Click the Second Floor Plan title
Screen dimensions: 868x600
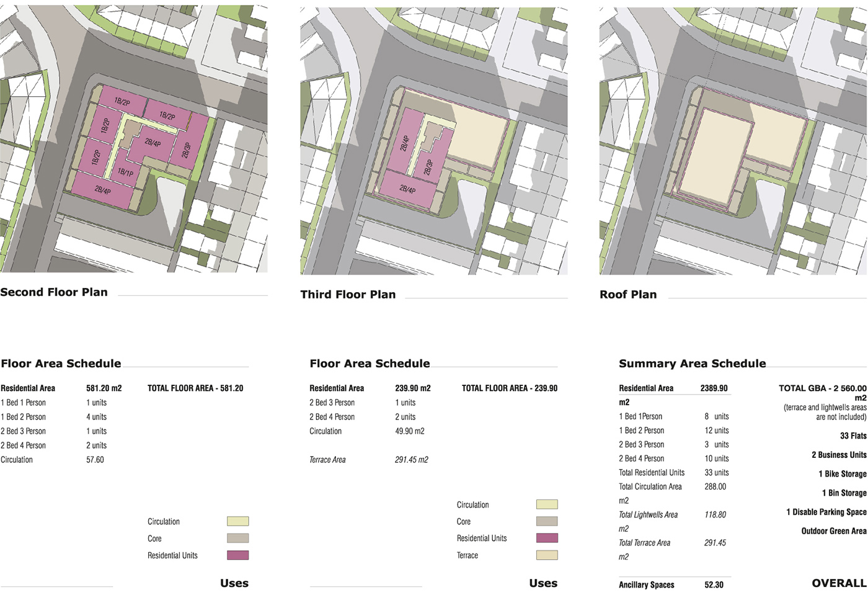[x=54, y=292]
